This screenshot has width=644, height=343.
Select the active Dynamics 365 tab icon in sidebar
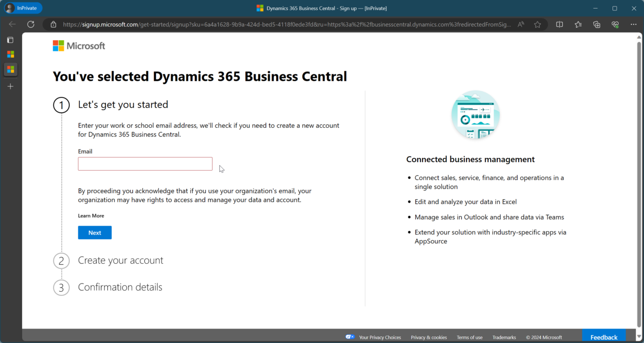coord(10,70)
